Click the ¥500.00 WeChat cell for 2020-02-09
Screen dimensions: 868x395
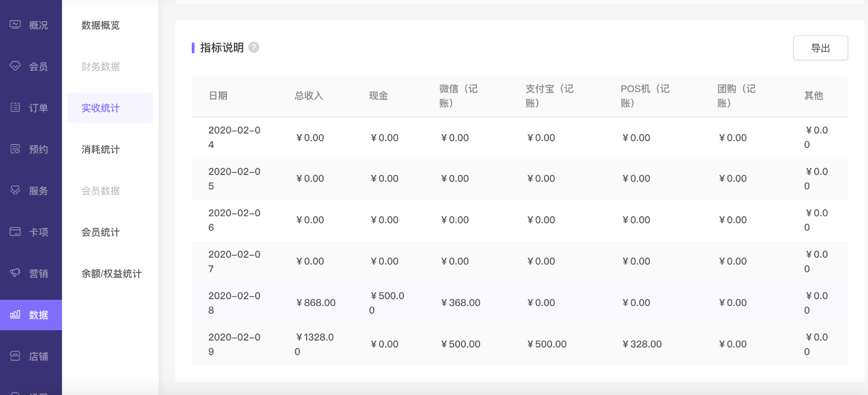tap(460, 344)
